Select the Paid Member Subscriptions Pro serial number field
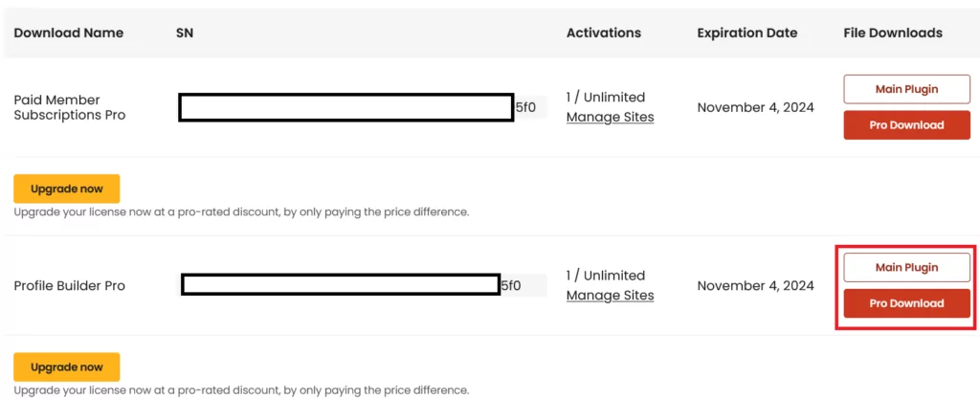Viewport: 980px width, 400px height. pyautogui.click(x=362, y=107)
